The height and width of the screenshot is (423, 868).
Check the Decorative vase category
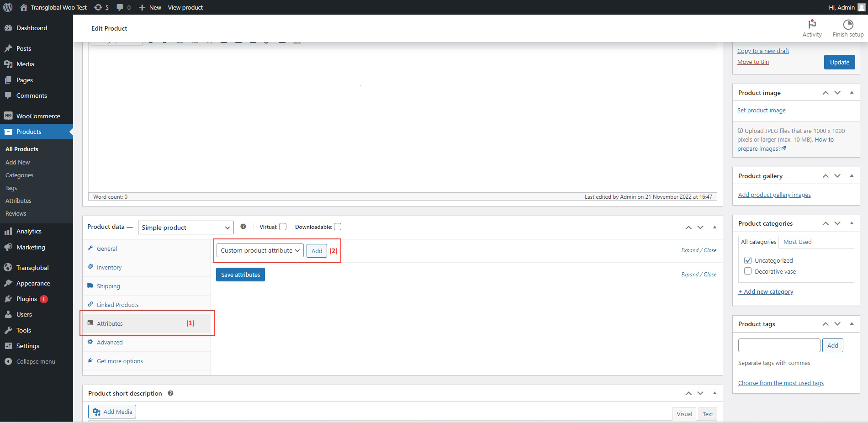748,271
